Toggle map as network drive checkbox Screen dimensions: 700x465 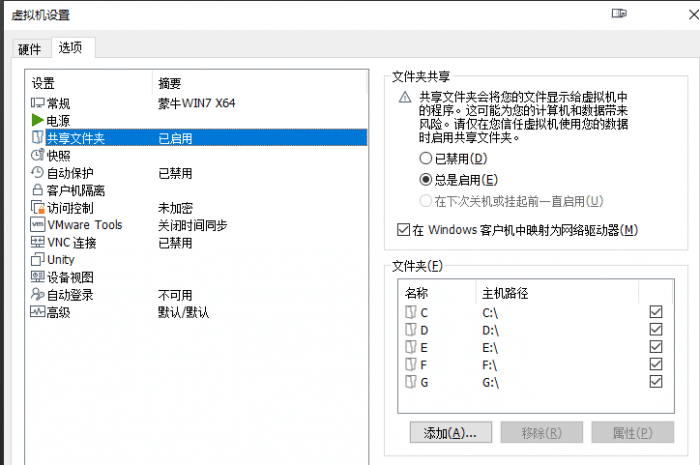(404, 231)
